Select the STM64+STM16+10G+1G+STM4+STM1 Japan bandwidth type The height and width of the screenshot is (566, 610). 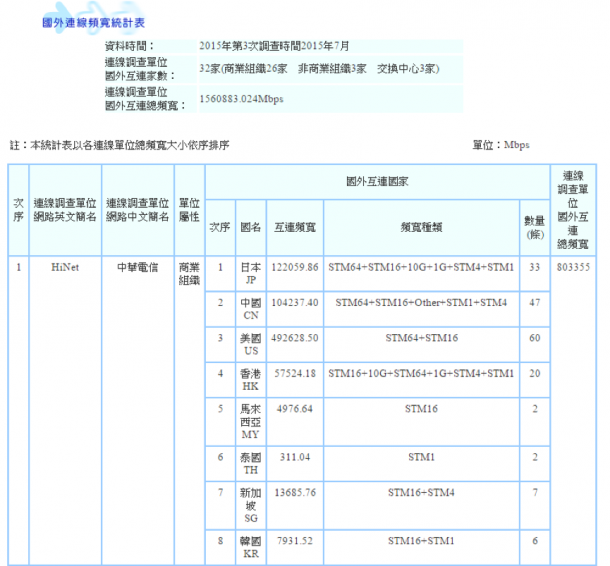coord(421,267)
